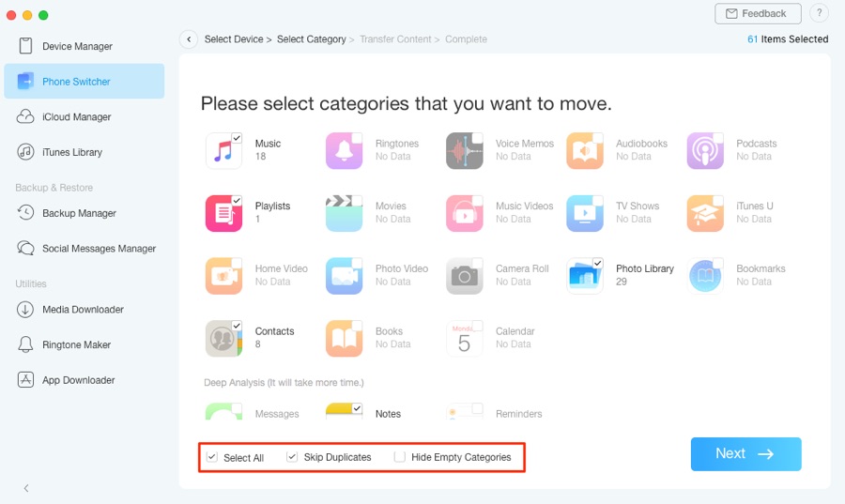Click Select Device breadcrumb

pyautogui.click(x=234, y=39)
